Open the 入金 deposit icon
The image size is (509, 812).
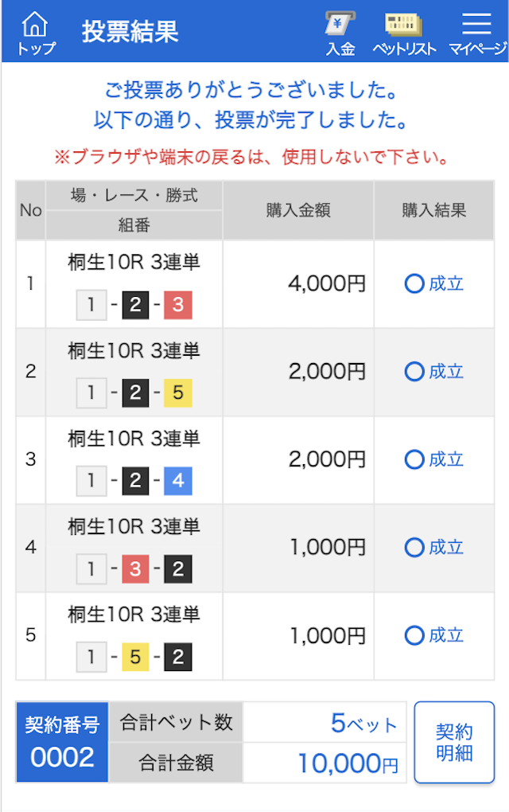(x=340, y=33)
